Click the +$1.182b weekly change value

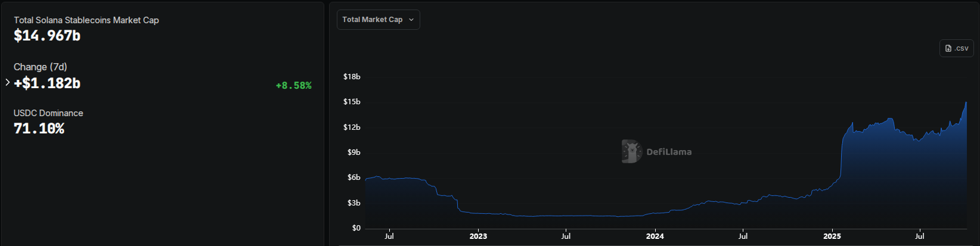47,83
